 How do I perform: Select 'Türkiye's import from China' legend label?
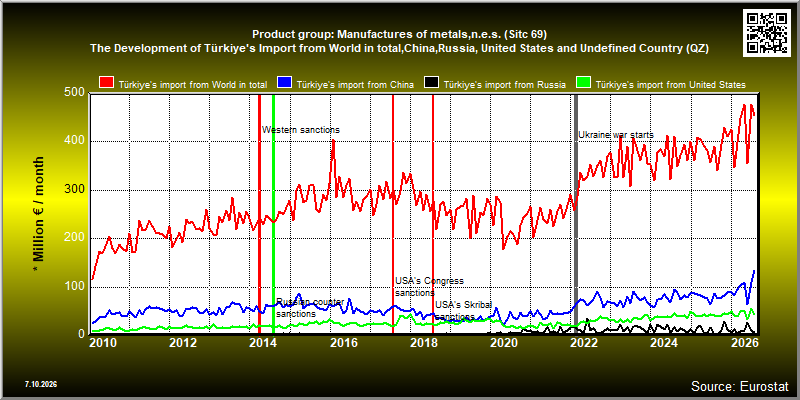click(355, 85)
